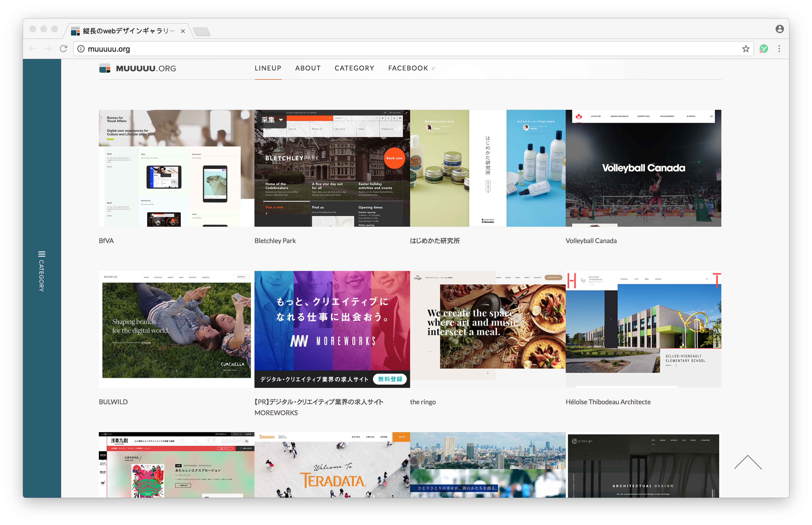The image size is (812, 525).
Task: Open the BULWILD Coachella thumbnail
Action: [177, 329]
